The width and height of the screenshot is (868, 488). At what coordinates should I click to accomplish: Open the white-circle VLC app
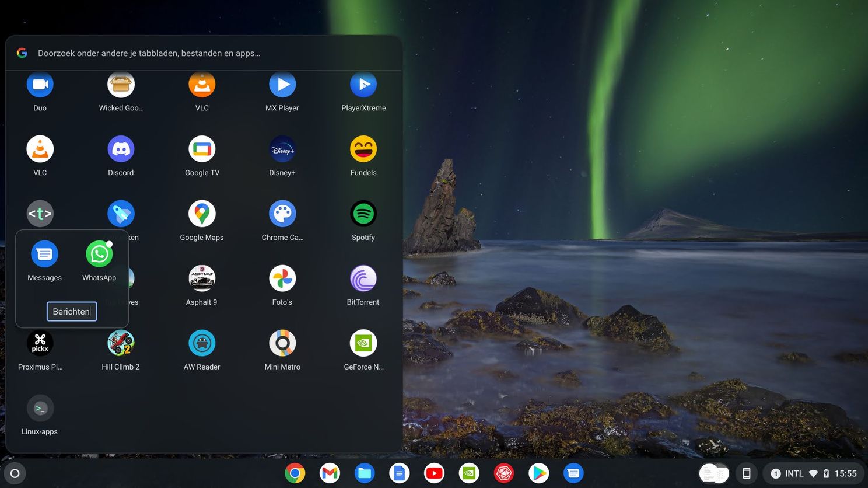pos(40,149)
